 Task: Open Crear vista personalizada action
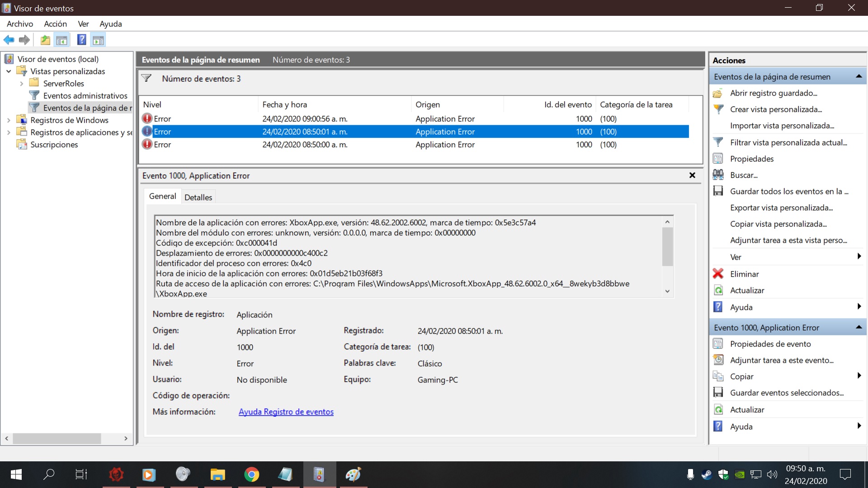(776, 109)
